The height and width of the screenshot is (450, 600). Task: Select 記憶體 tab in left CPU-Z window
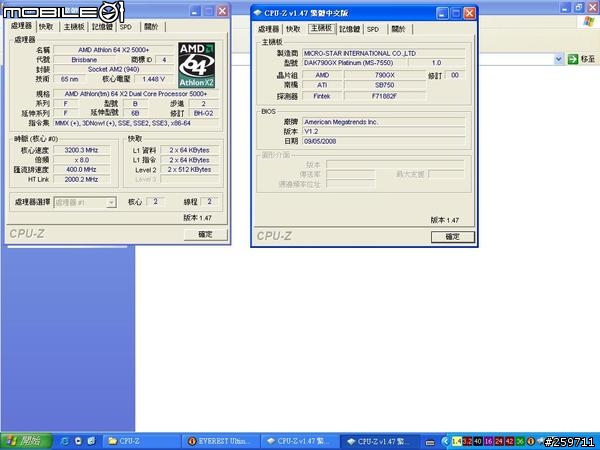[x=102, y=27]
